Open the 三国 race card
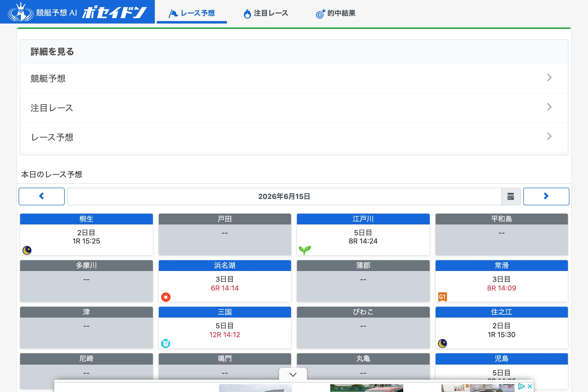This screenshot has width=588, height=392. (225, 328)
